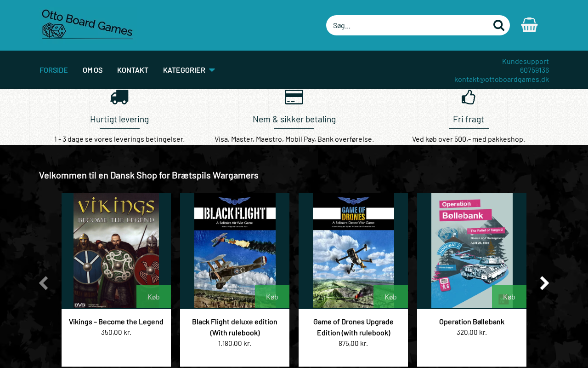Click the Velkommen til en Dansk Shop heading
This screenshot has height=368, width=588.
(x=149, y=175)
